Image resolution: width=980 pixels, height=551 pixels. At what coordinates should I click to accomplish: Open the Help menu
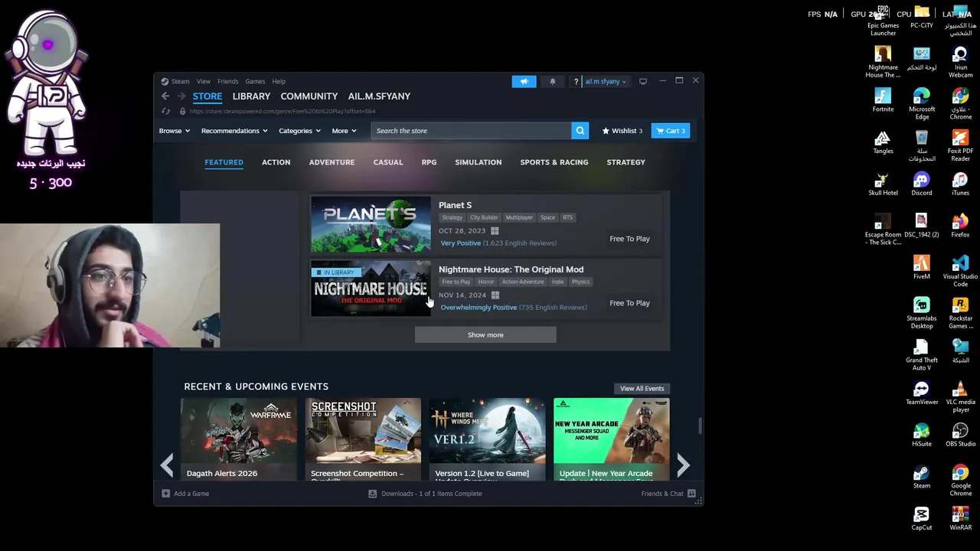click(x=279, y=81)
